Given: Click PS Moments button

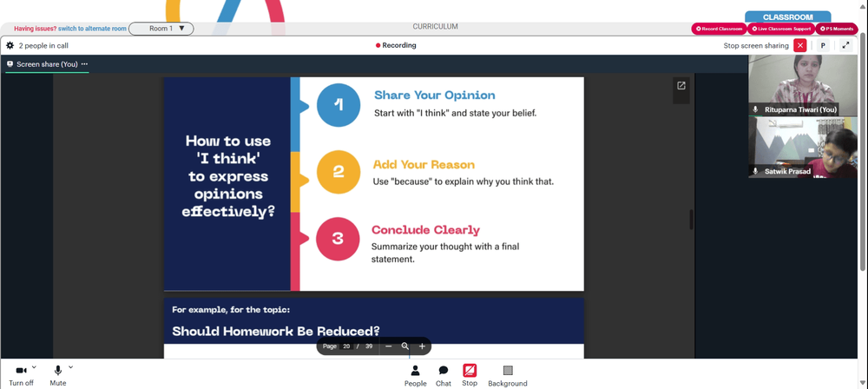Looking at the screenshot, I should [x=837, y=29].
